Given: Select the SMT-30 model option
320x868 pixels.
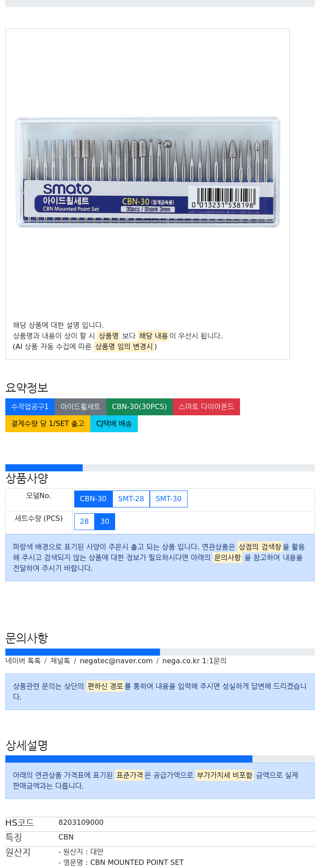Looking at the screenshot, I should [168, 499].
